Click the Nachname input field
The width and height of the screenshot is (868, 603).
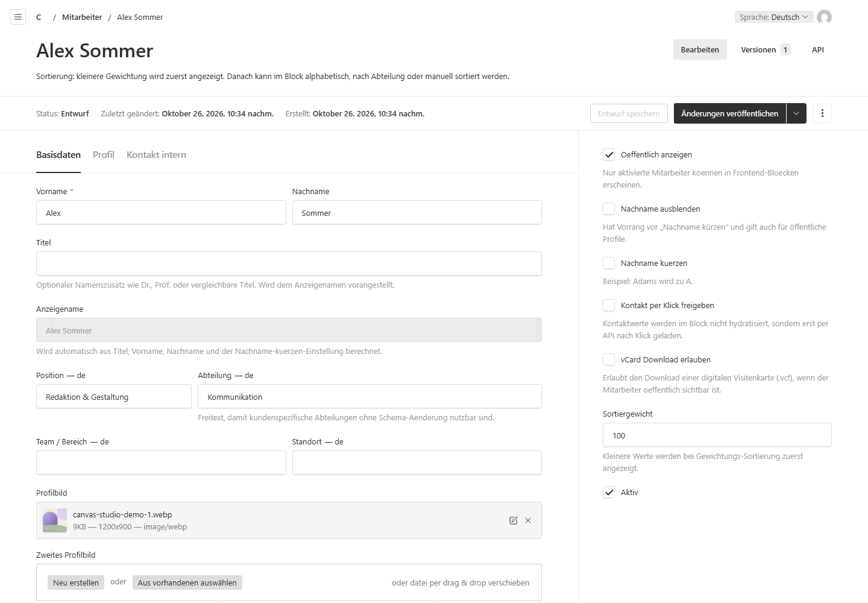tap(417, 212)
